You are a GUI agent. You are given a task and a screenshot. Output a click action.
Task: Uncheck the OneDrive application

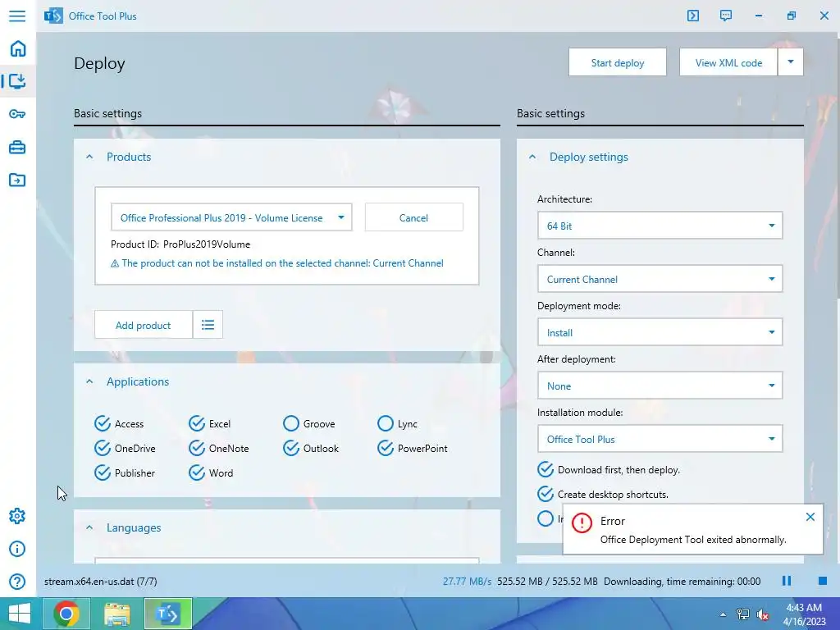(x=103, y=449)
